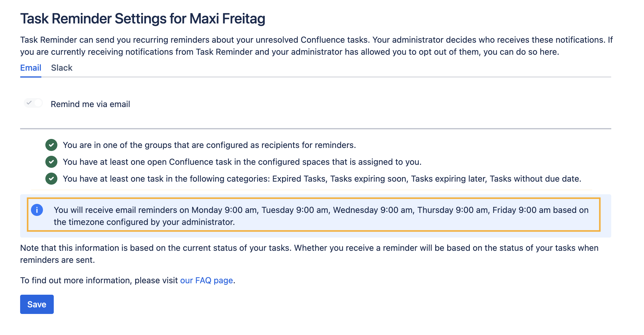This screenshot has width=644, height=335.
Task: Click the circular check icon nearest the Save button
Action: 51,179
